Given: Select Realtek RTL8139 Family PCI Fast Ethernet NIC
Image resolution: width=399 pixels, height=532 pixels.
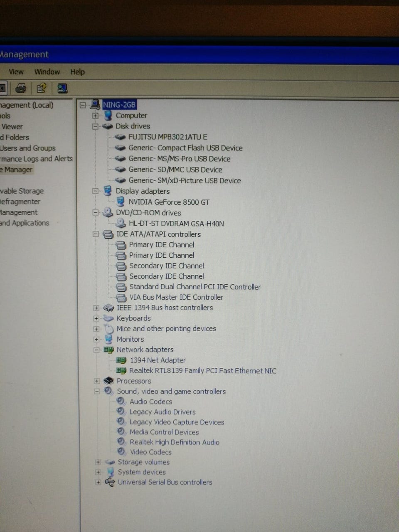Looking at the screenshot, I should click(203, 371).
